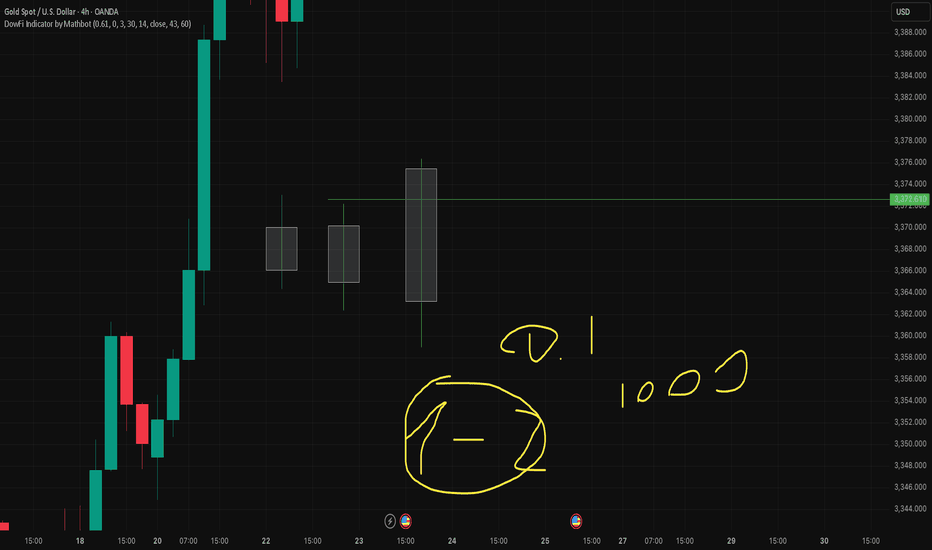Click the 3,360.000 price axis label
Screen dimensions: 932x550
[910, 335]
